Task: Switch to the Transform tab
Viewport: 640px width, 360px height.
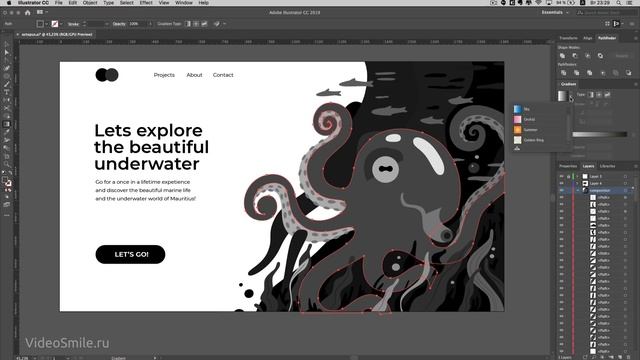Action: [568, 38]
